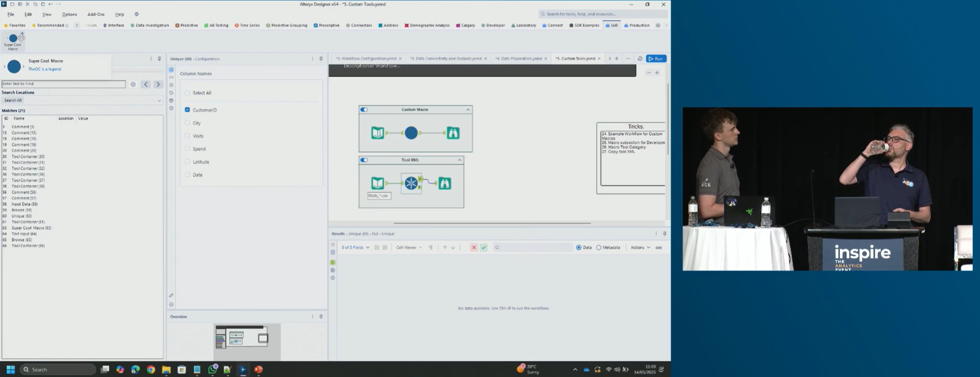Pin the Results panel
The height and width of the screenshot is (377, 980).
click(664, 234)
